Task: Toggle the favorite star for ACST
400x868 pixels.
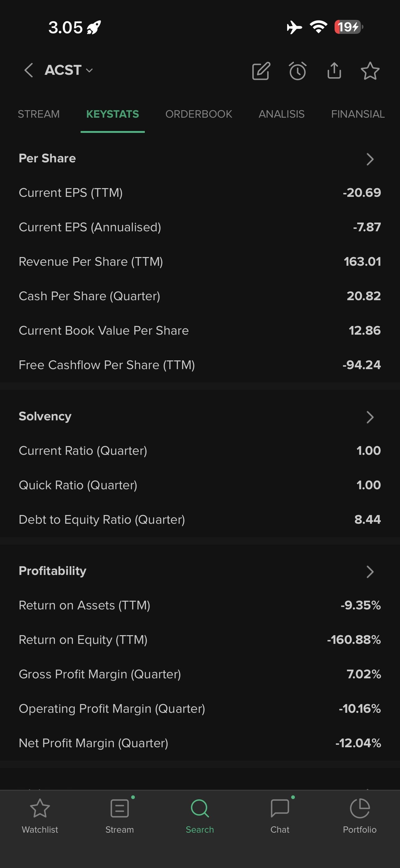Action: pos(370,71)
